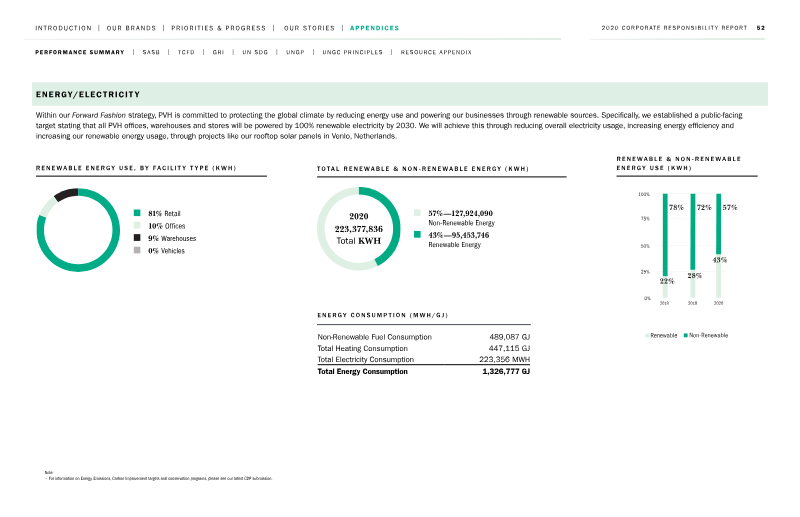Open the SASB appendix link
Viewport: 800px width, 517px height.
[151, 52]
